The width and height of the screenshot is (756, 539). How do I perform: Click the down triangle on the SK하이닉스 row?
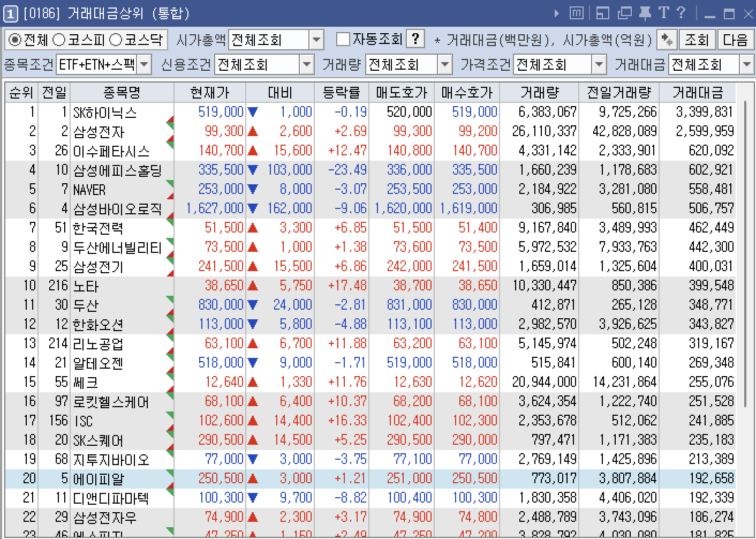coord(253,112)
